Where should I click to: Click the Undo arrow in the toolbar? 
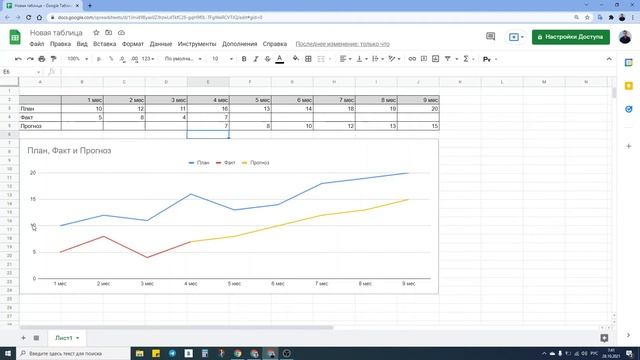[18, 59]
